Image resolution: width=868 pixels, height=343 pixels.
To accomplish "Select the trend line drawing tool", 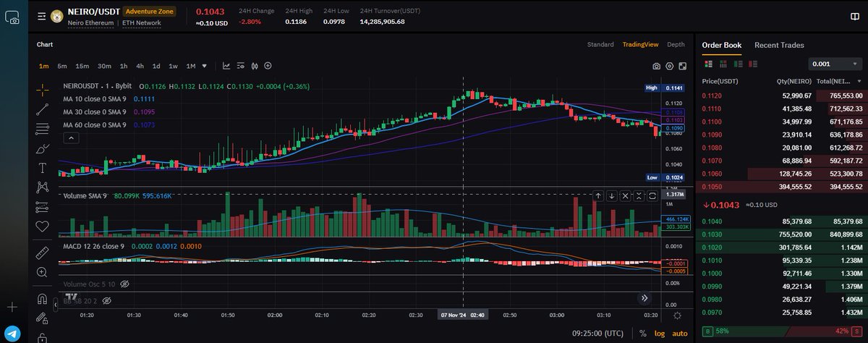I will pyautogui.click(x=42, y=109).
